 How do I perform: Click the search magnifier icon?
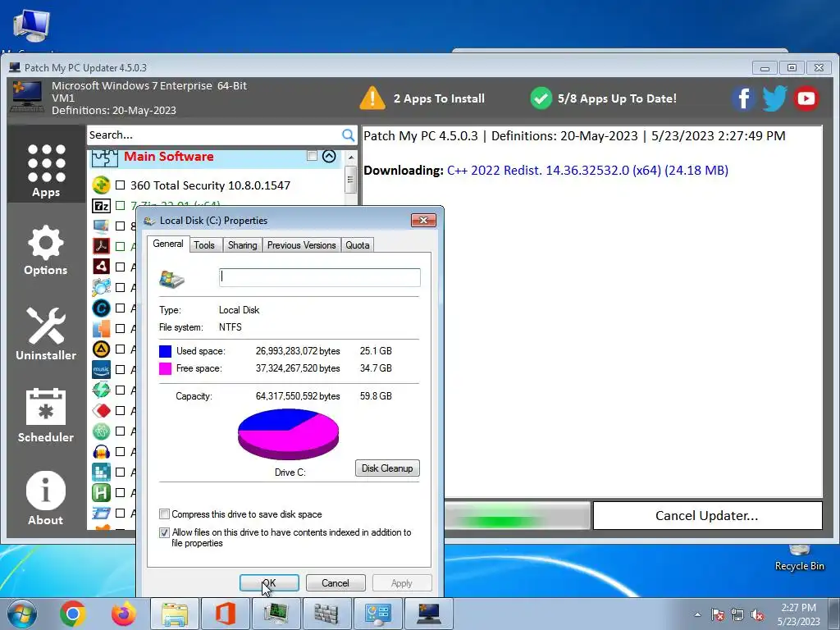coord(348,135)
